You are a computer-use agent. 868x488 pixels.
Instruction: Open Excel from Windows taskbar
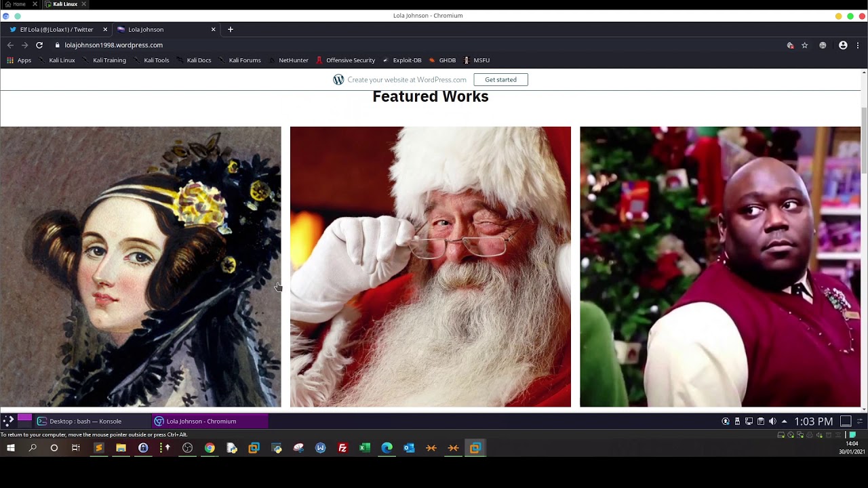[365, 448]
